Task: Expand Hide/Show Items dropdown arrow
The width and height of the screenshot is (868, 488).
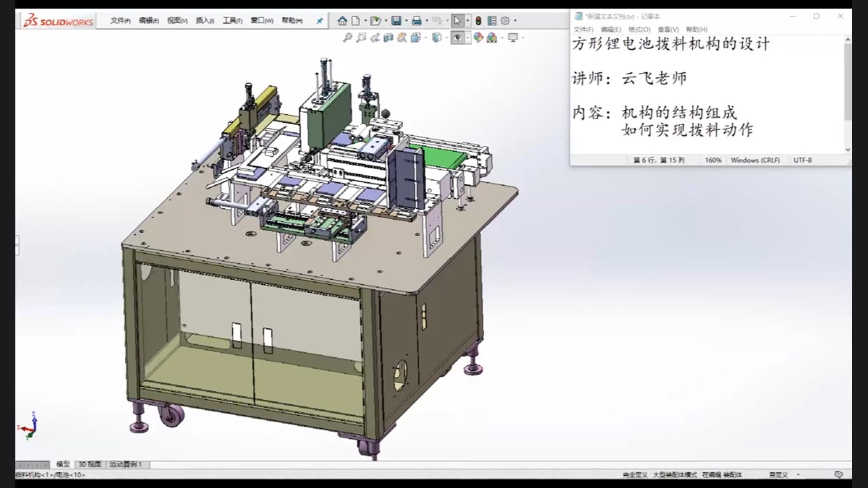Action: 468,38
